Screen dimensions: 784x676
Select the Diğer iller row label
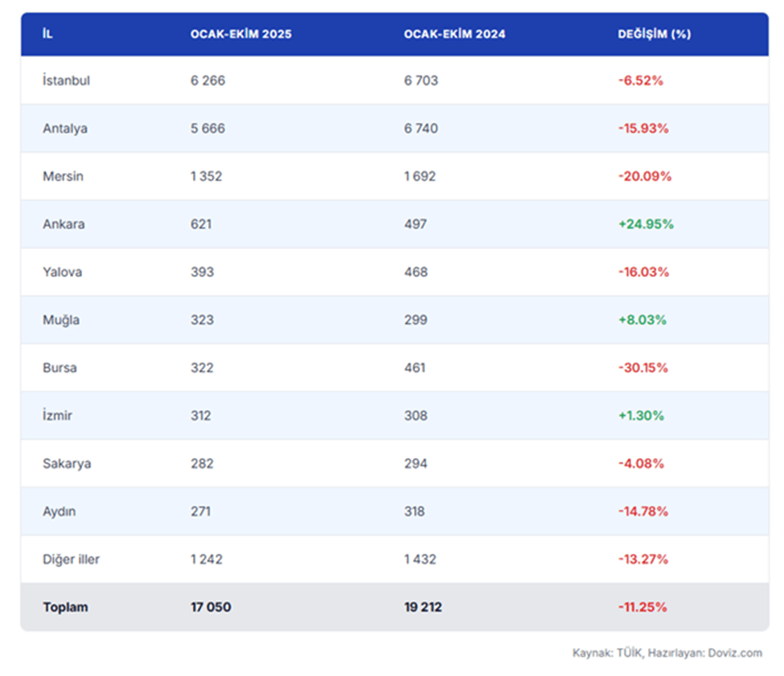click(71, 559)
